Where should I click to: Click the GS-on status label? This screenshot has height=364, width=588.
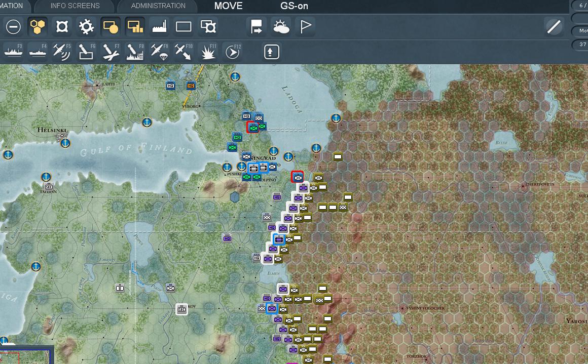[294, 6]
